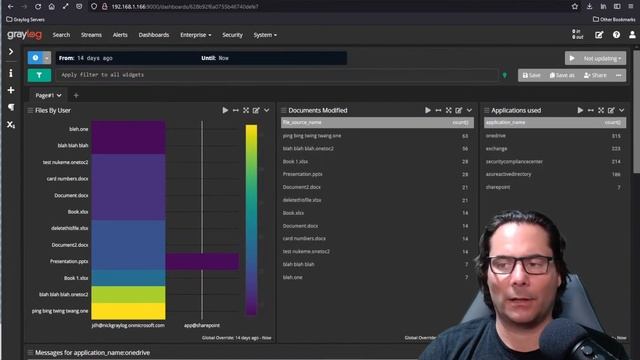Open the help question mark icon
Image resolution: width=640 pixels, height=360 pixels.
616,35
